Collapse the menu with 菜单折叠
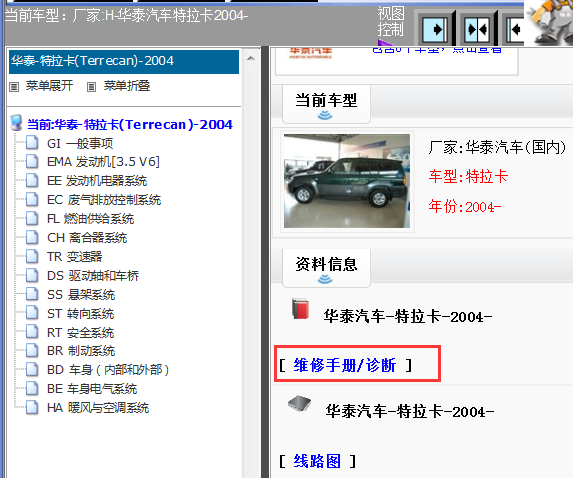573x478 pixels. [127, 86]
